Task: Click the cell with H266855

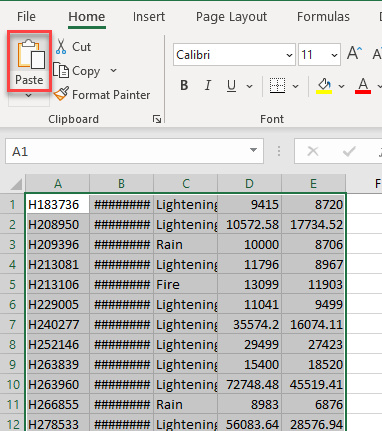Action: pos(58,404)
